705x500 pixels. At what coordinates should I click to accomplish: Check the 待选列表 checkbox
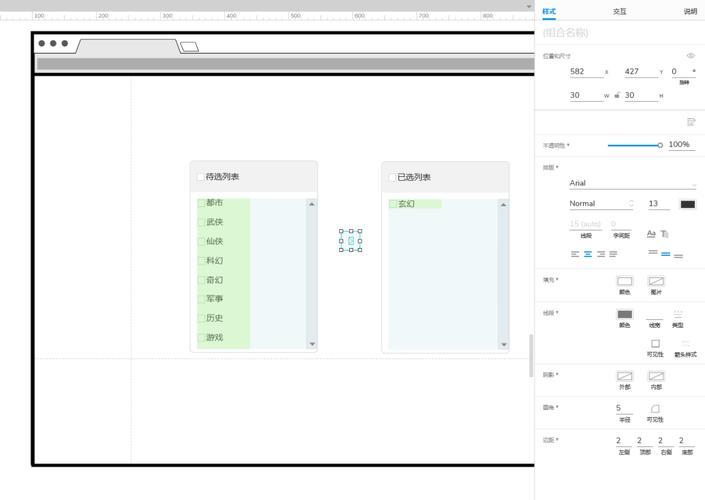point(200,177)
